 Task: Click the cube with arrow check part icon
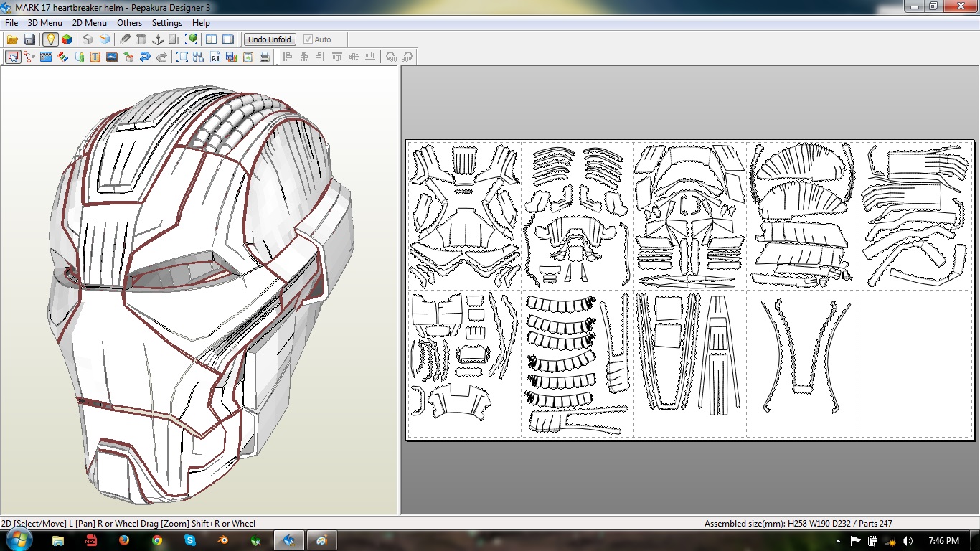pyautogui.click(x=129, y=57)
